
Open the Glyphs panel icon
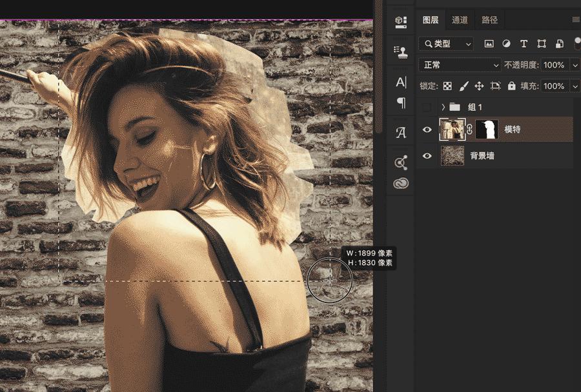(x=401, y=133)
